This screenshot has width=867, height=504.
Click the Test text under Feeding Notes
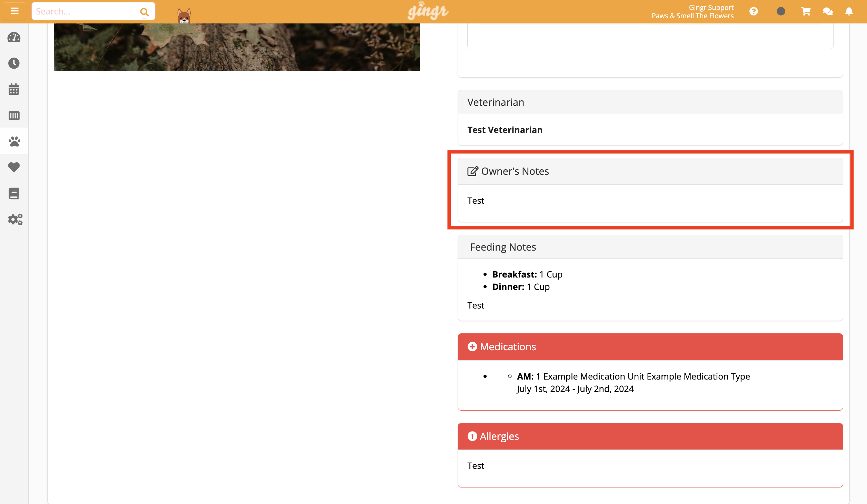[x=476, y=305]
